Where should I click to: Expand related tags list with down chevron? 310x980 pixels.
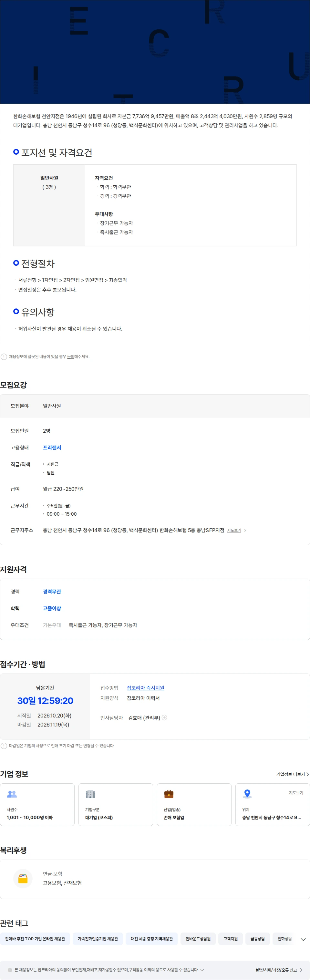pyautogui.click(x=303, y=939)
